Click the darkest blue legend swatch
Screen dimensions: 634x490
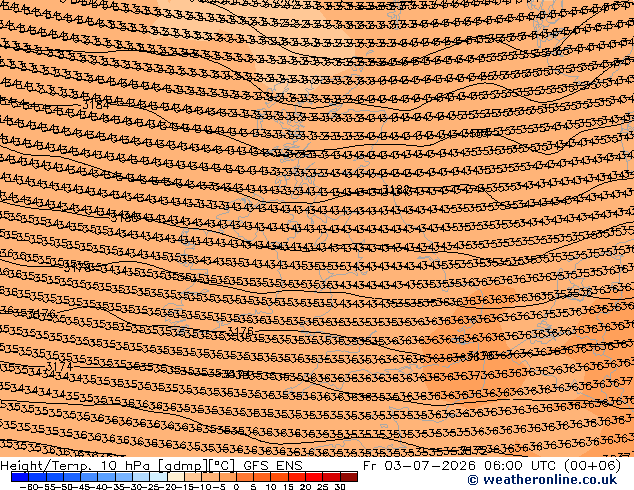19,477
